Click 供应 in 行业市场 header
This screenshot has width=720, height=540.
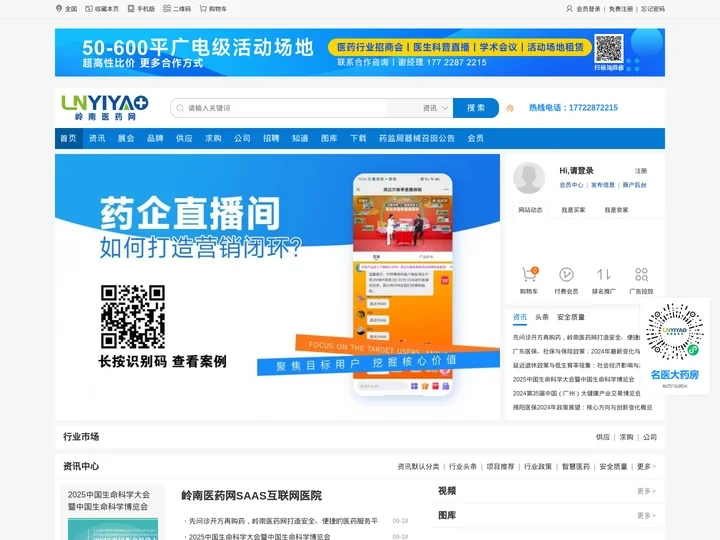602,437
